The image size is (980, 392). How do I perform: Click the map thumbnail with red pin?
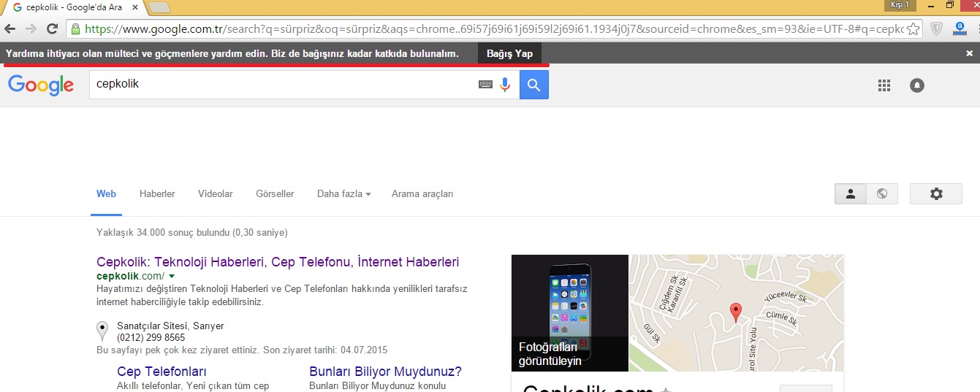pyautogui.click(x=736, y=312)
